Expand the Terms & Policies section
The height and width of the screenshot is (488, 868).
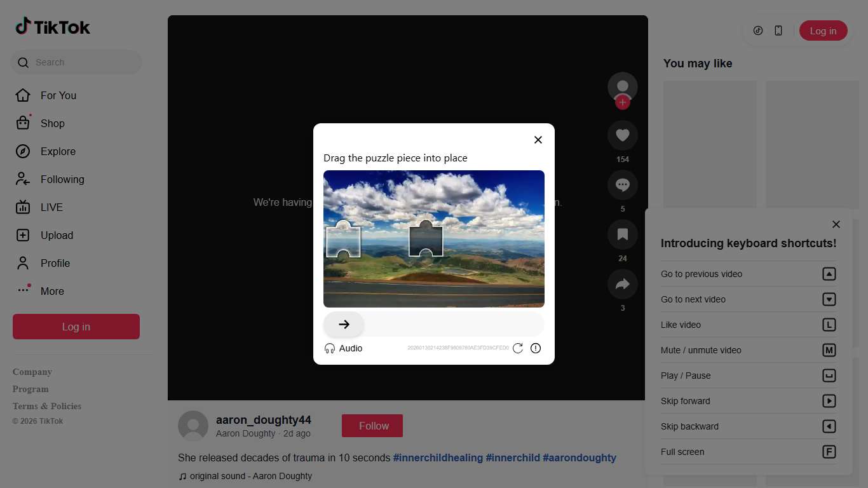(x=47, y=406)
